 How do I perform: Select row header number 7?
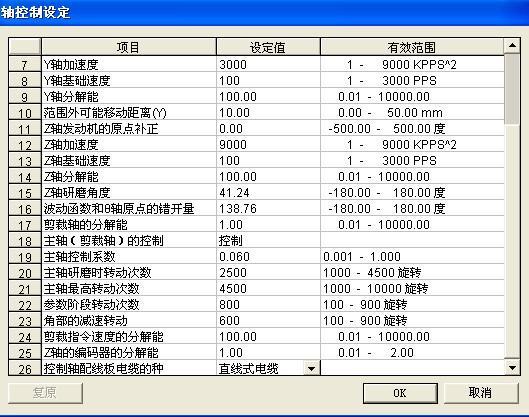click(x=25, y=64)
